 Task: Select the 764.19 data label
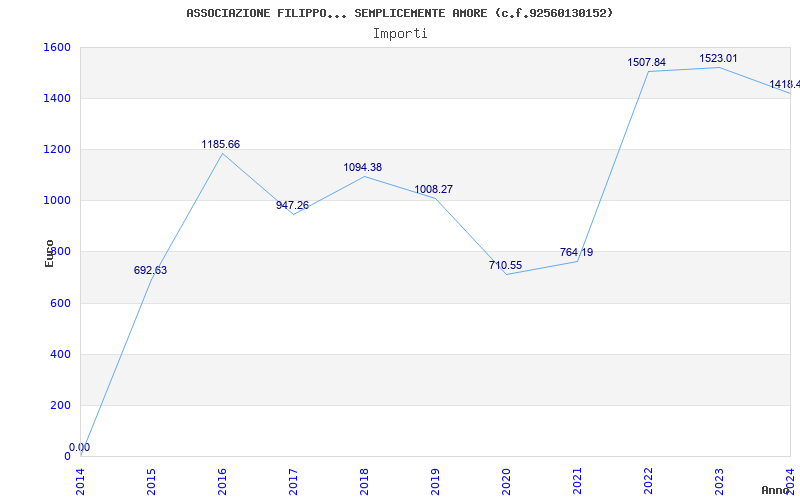[x=577, y=252]
